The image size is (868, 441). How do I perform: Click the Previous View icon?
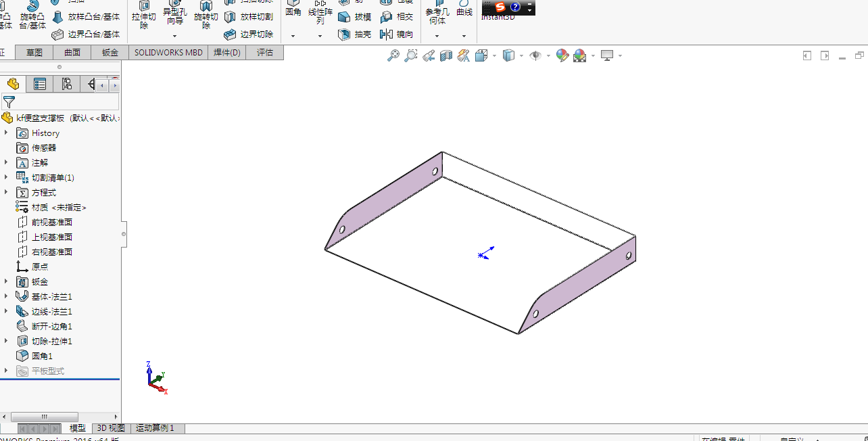tap(428, 55)
